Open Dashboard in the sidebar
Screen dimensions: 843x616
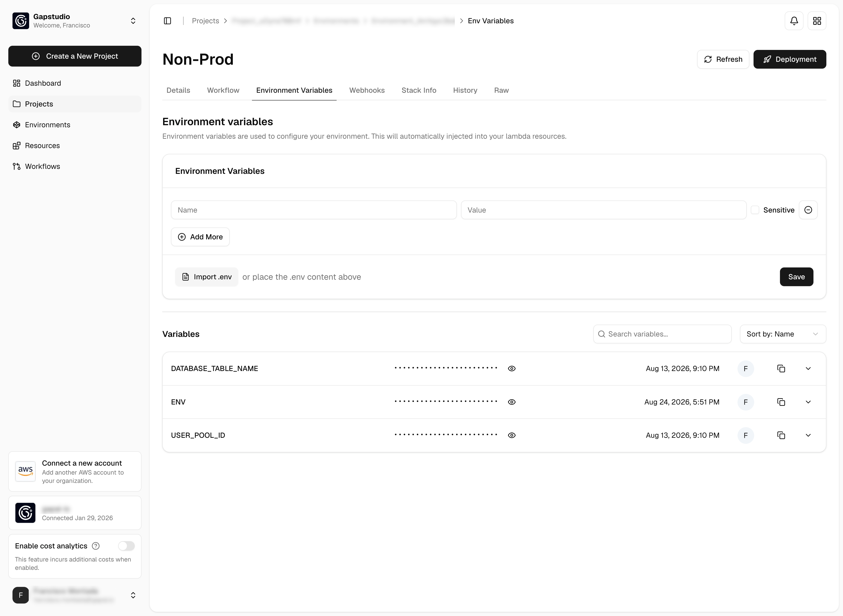75,83
